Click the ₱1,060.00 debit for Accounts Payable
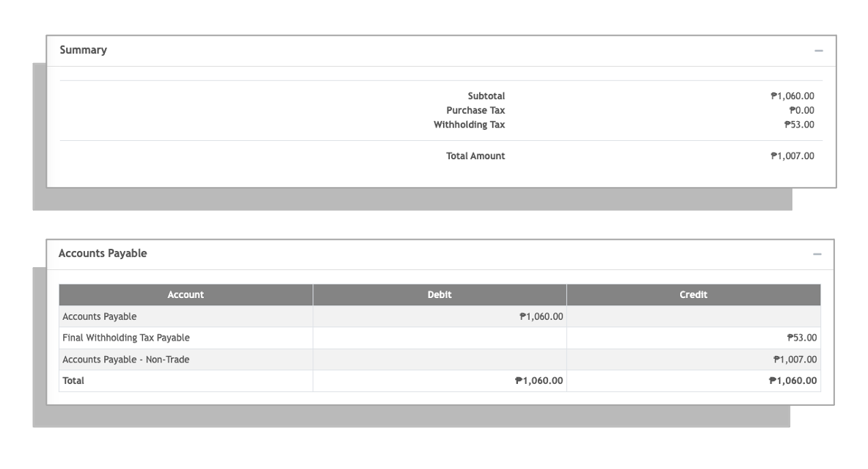This screenshot has width=868, height=469. click(541, 316)
